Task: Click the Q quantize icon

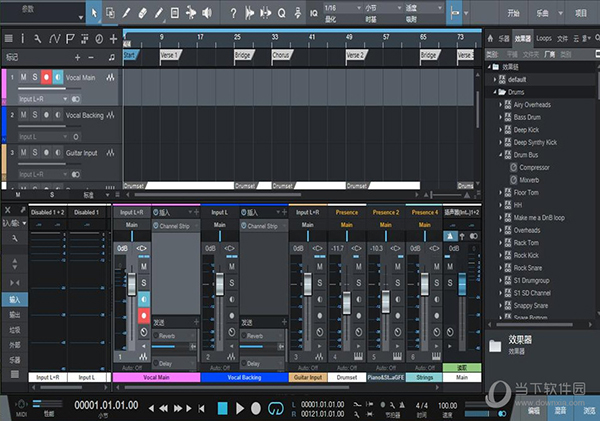Action: point(282,13)
